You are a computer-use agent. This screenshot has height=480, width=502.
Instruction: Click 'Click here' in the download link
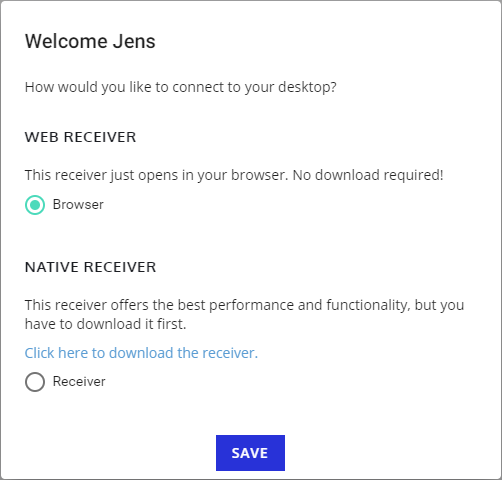point(56,353)
